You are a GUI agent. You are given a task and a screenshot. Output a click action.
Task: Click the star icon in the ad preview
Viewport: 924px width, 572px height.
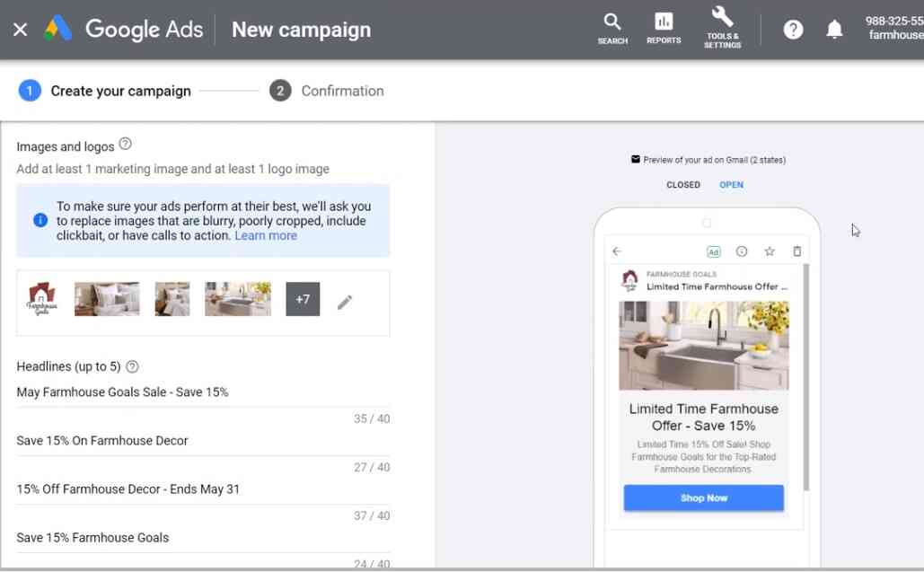coord(770,251)
